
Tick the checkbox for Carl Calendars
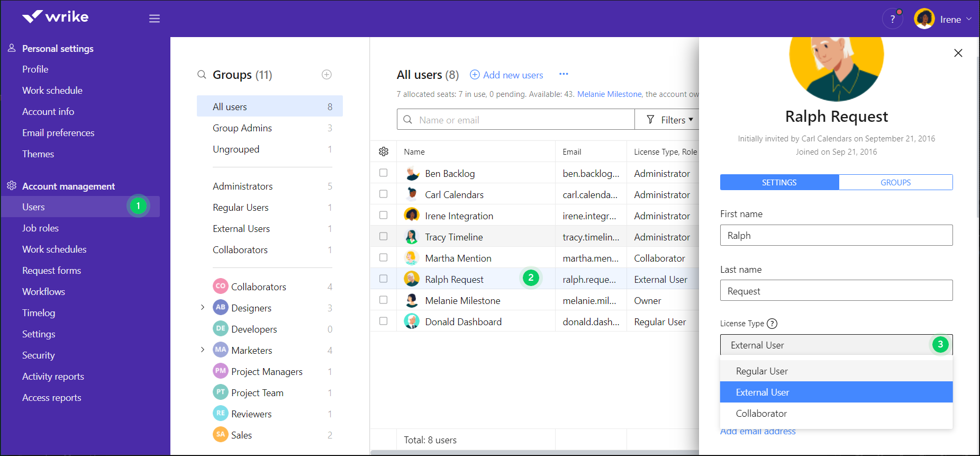[383, 194]
